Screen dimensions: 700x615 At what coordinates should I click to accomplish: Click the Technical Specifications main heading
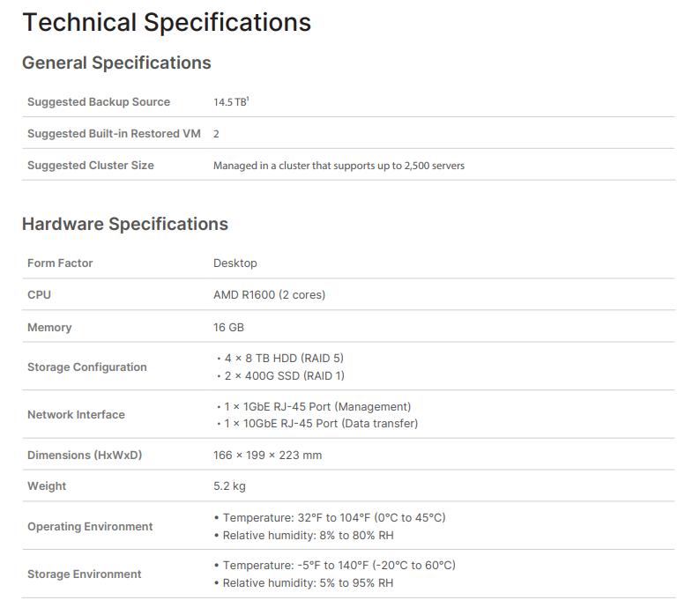(166, 22)
